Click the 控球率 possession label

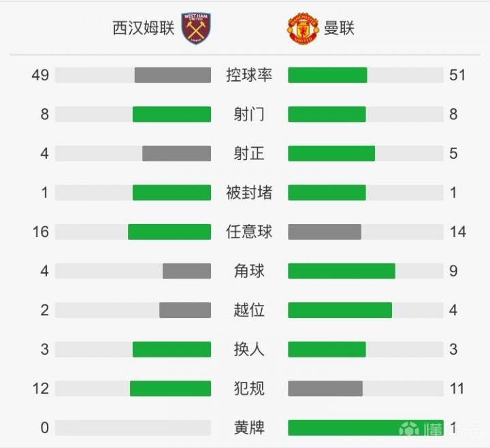click(x=249, y=75)
